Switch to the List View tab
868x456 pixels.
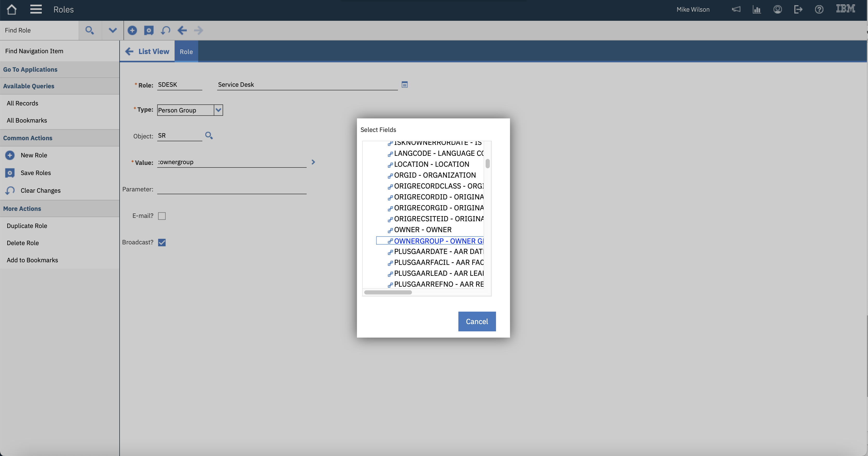coord(147,51)
